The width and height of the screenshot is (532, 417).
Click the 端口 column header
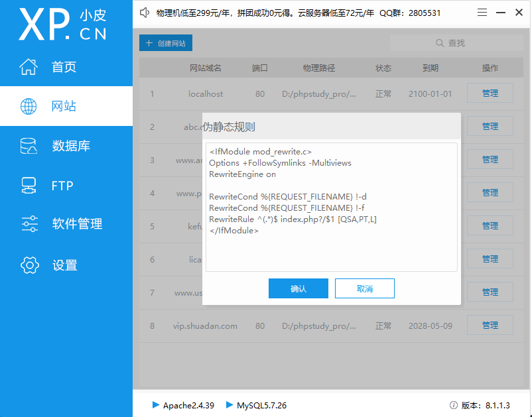tap(260, 68)
